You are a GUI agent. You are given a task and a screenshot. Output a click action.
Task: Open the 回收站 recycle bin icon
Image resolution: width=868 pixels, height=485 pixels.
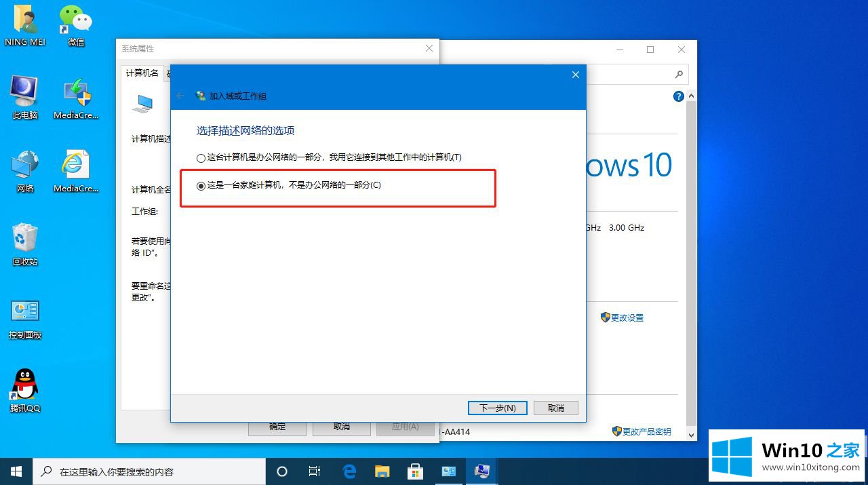pyautogui.click(x=25, y=242)
